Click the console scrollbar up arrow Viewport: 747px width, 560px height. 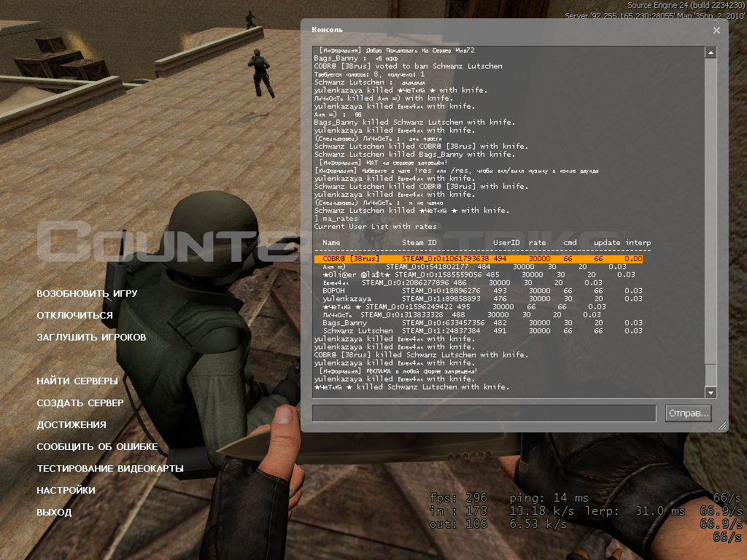click(x=711, y=52)
